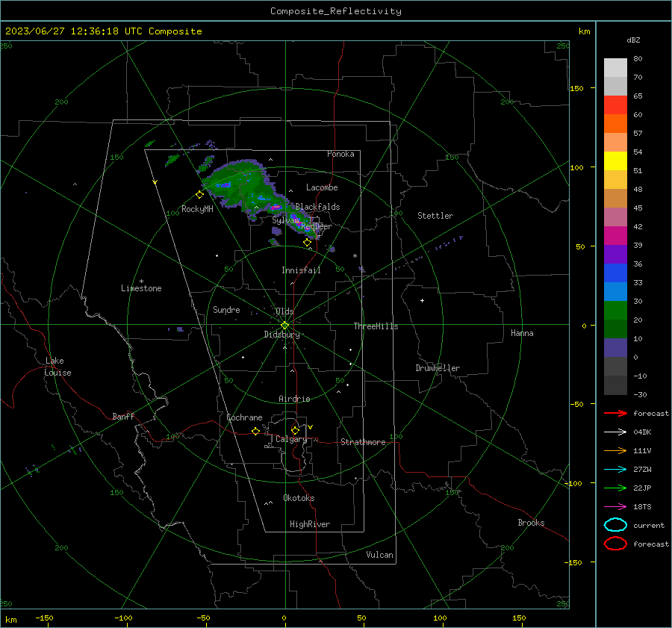The image size is (672, 628).
Task: Click the bright yellow swatch in dBZ scale
Action: pyautogui.click(x=615, y=161)
